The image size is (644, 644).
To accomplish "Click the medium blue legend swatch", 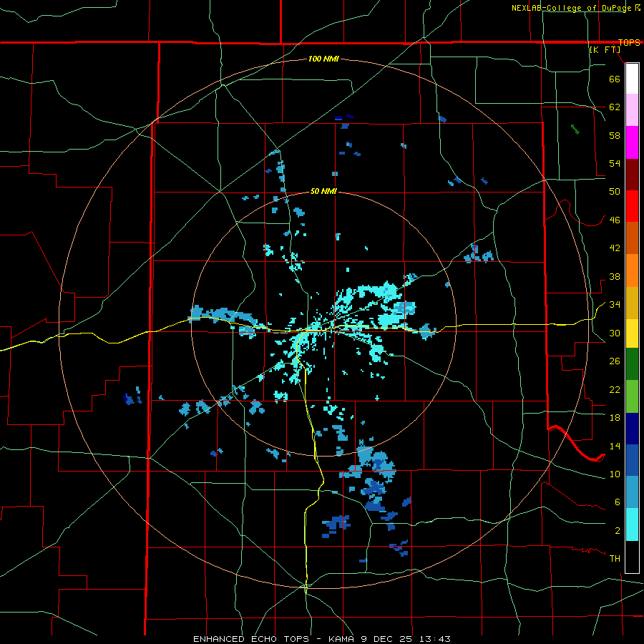I will pyautogui.click(x=632, y=460).
